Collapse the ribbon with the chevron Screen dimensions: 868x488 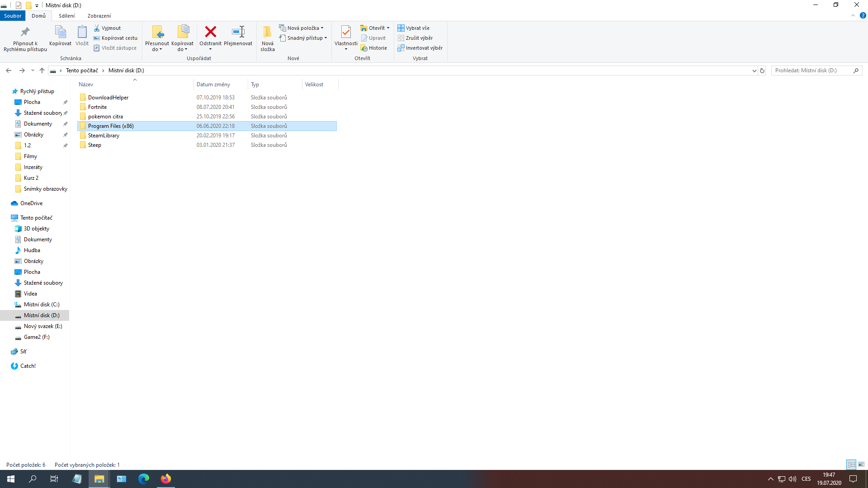[853, 15]
